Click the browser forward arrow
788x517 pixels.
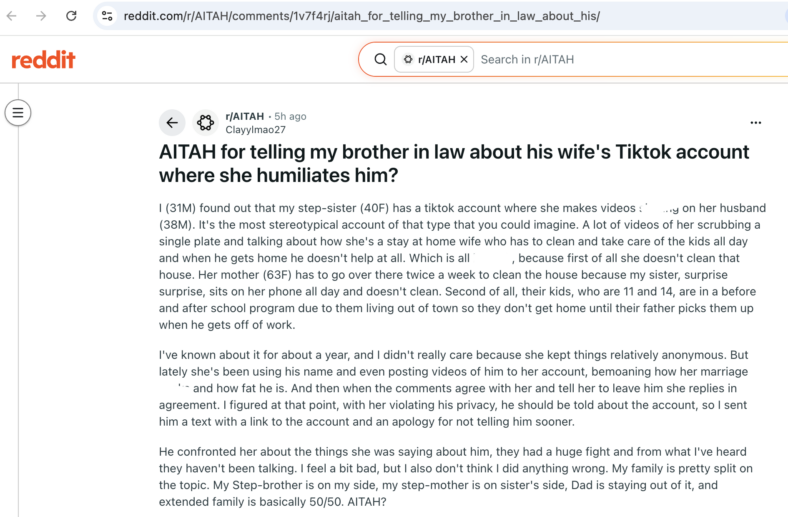point(41,16)
